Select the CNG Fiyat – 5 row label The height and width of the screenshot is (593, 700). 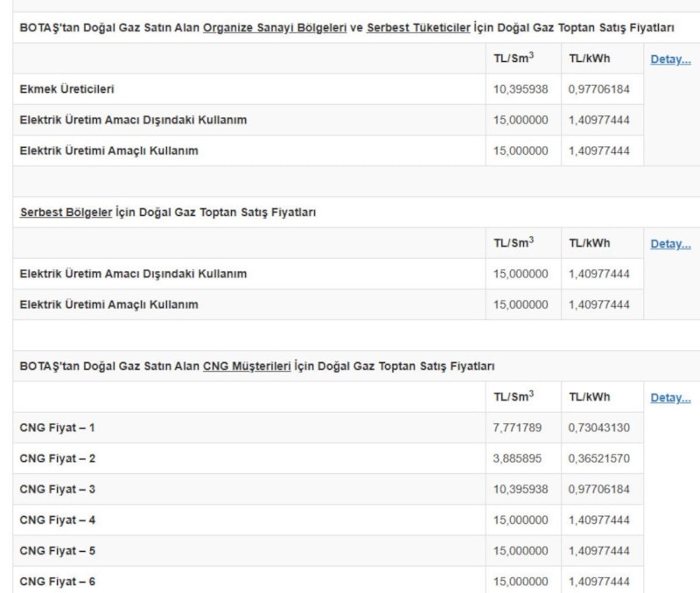(x=57, y=551)
